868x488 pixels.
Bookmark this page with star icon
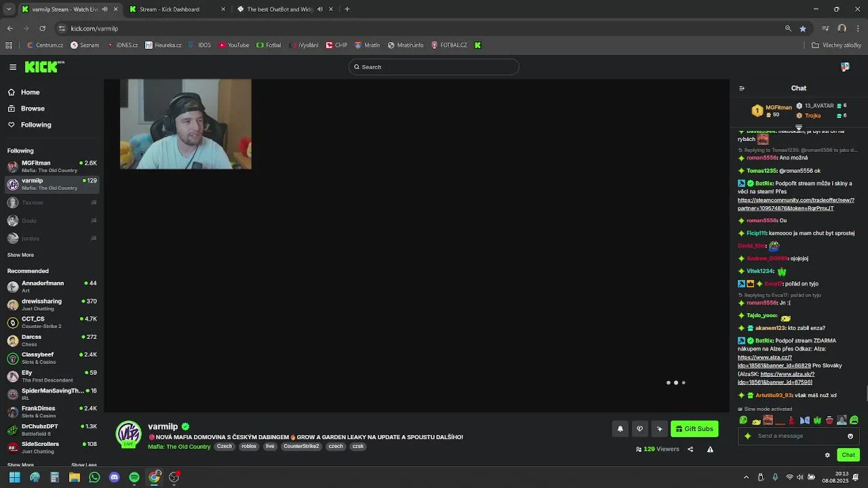click(803, 28)
